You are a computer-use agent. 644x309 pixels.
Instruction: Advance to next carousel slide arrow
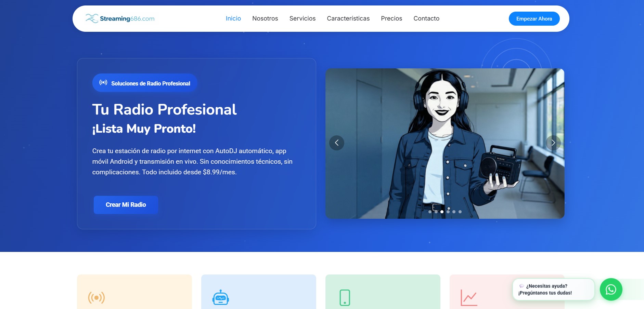point(553,143)
